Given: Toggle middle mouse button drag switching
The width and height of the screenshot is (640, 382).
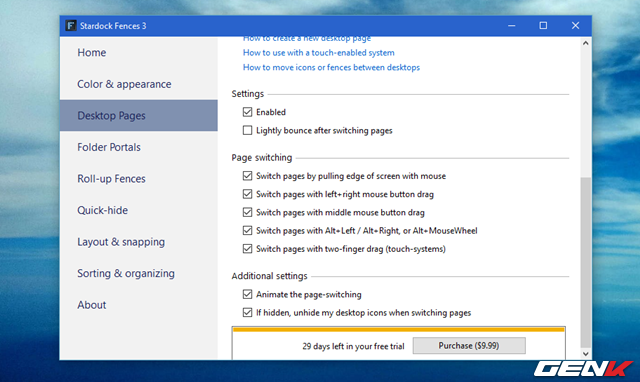Looking at the screenshot, I should [x=247, y=212].
